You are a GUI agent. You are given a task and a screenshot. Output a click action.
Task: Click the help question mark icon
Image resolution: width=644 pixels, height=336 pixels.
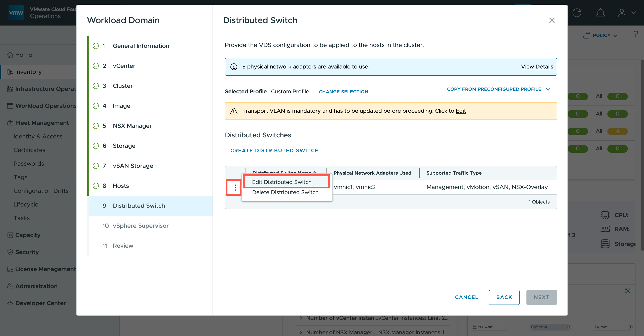point(636,34)
